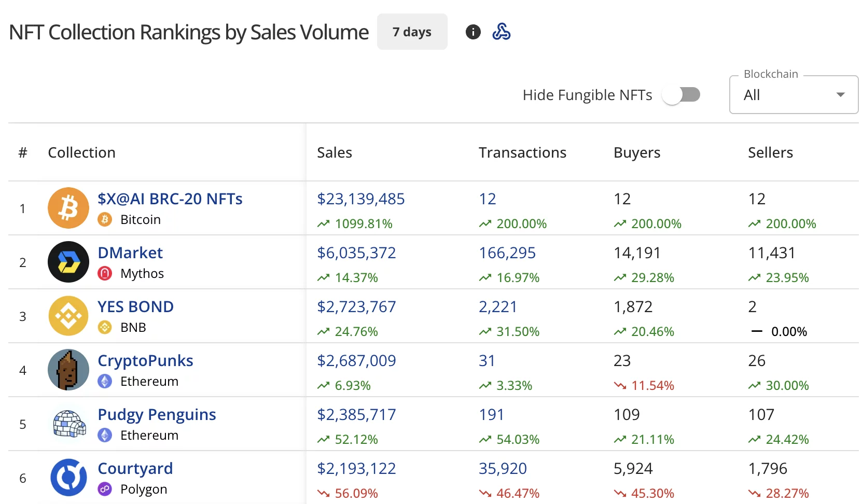Click the Polygon badge under Courtyard
Viewport: 862px width, 504px height.
(x=105, y=489)
